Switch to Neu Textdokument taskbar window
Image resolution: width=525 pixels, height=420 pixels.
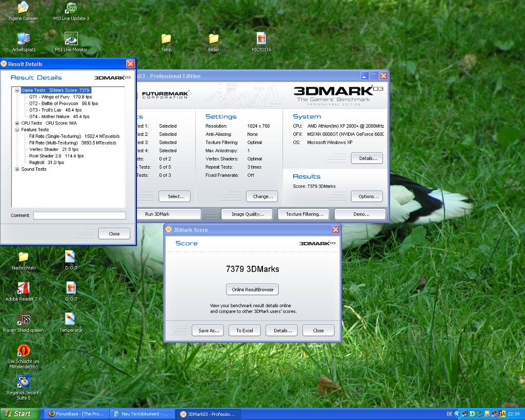tap(143, 414)
